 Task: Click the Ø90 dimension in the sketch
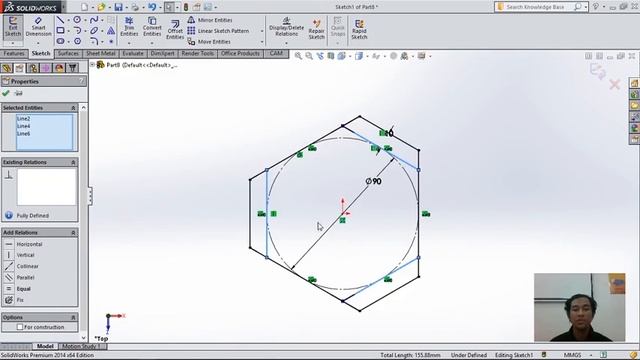[x=373, y=181]
